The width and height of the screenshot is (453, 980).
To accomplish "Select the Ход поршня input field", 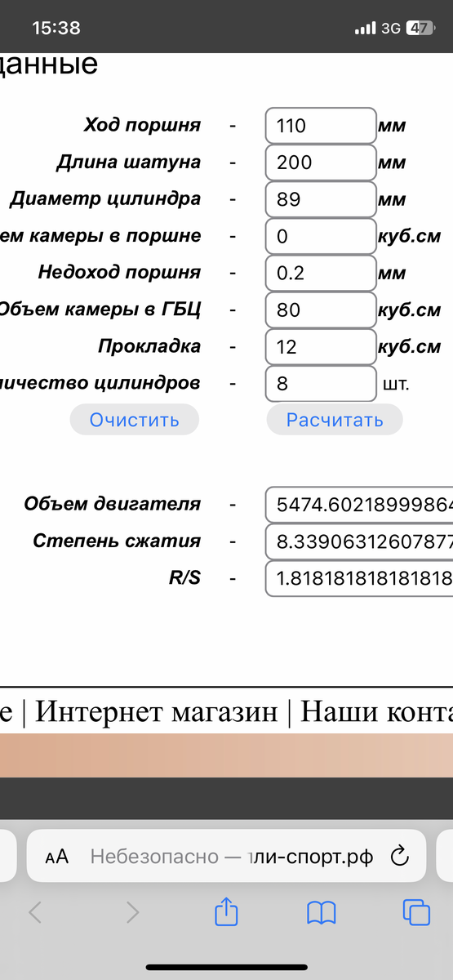I will click(321, 126).
